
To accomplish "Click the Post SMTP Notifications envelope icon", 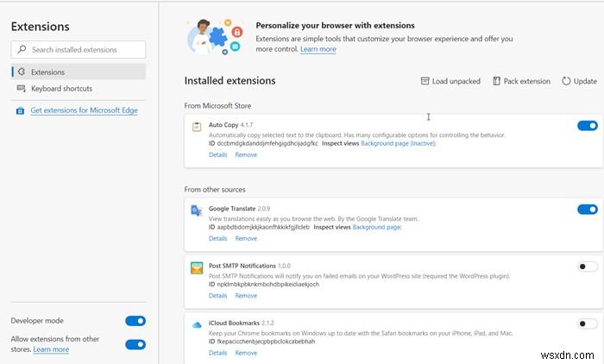I will pos(197,267).
